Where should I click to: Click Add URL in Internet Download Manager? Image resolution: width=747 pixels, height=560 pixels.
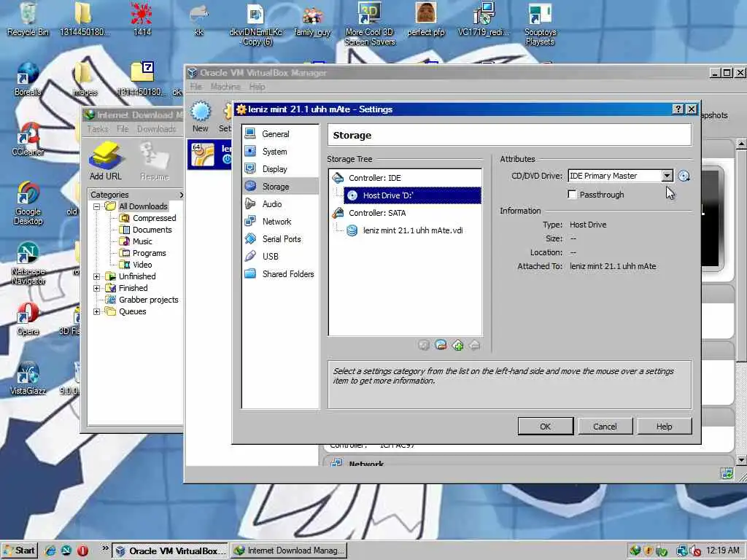pyautogui.click(x=106, y=161)
